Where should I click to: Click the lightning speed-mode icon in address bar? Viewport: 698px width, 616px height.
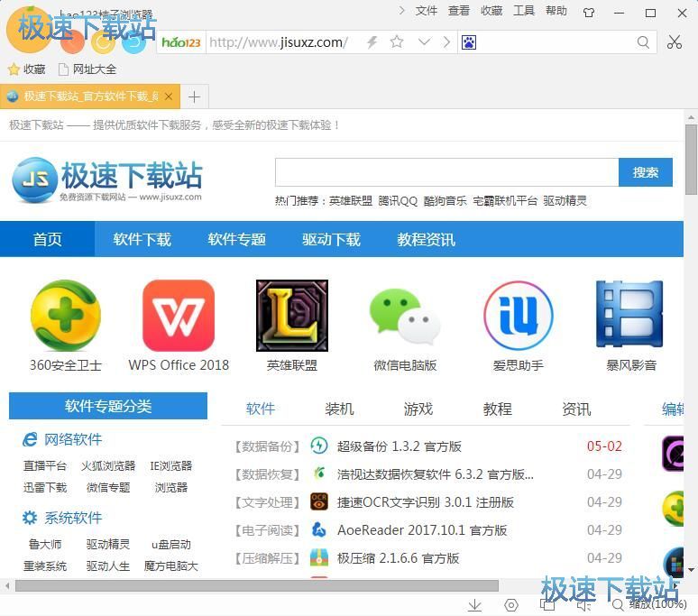[372, 42]
